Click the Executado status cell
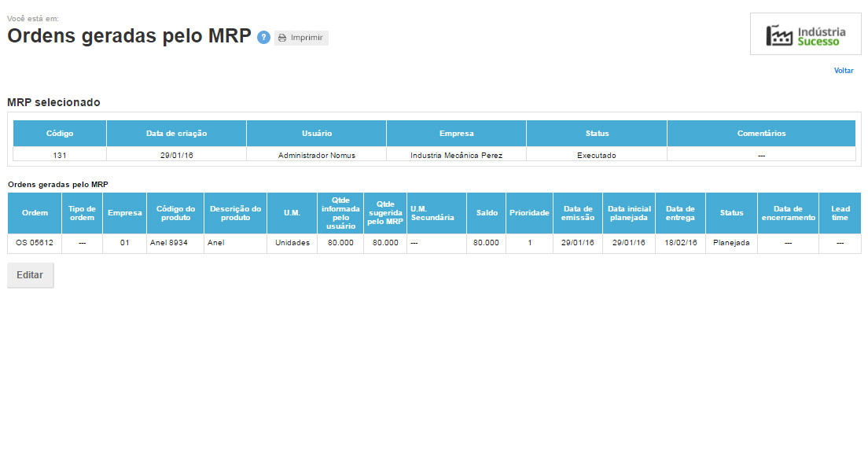Viewport: 868px width, 452px height. (x=596, y=155)
